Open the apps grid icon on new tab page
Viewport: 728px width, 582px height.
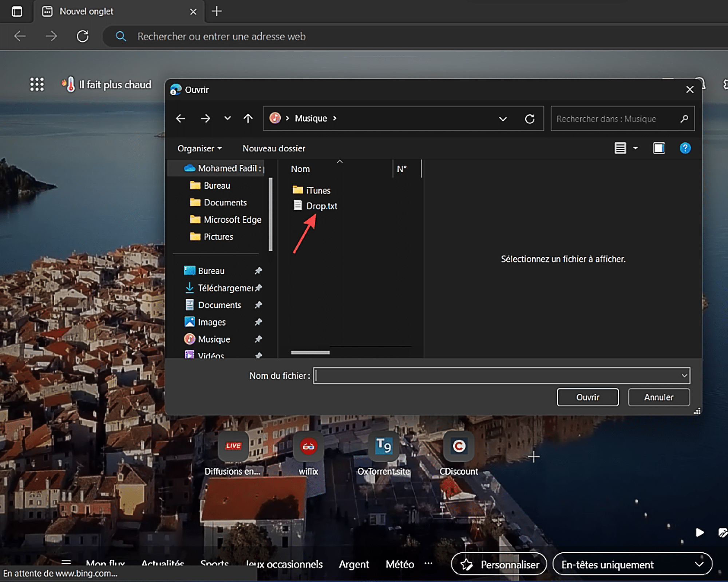37,84
